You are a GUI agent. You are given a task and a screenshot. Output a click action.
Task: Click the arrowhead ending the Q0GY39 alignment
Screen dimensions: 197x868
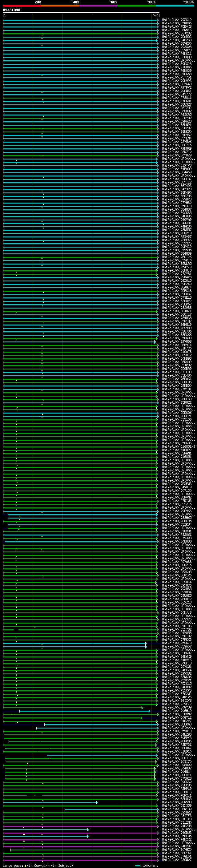click(142, 708)
